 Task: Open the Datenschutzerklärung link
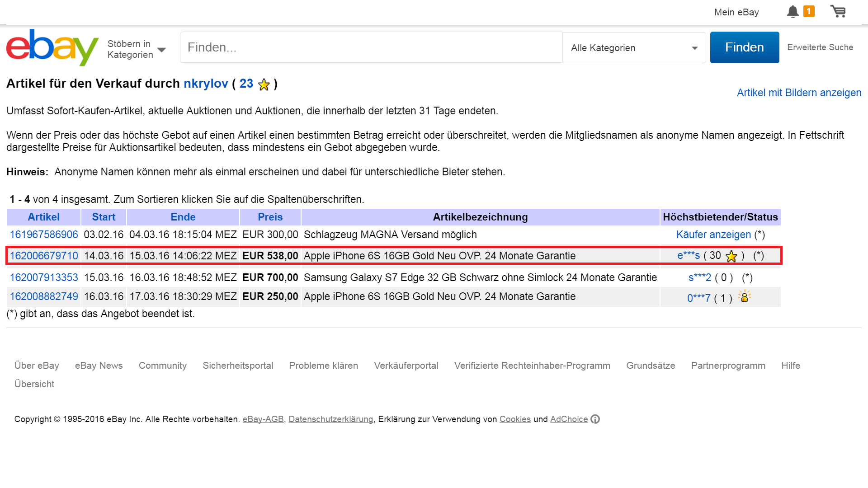point(331,419)
